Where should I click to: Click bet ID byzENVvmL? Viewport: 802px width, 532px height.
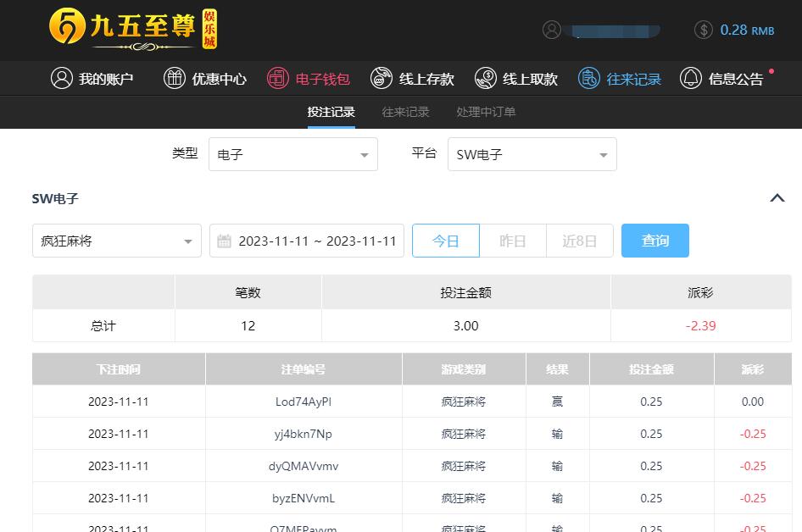(x=304, y=498)
